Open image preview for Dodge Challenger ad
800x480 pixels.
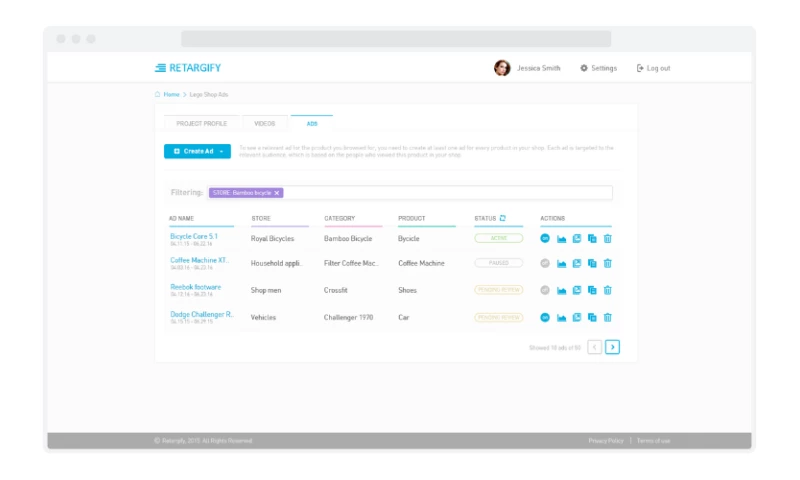click(x=577, y=318)
